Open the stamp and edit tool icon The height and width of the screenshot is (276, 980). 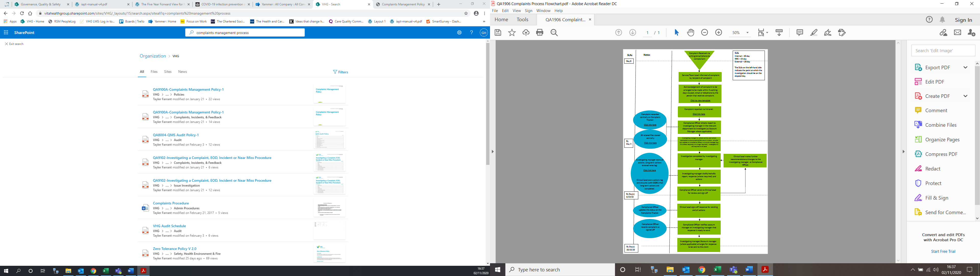click(842, 33)
